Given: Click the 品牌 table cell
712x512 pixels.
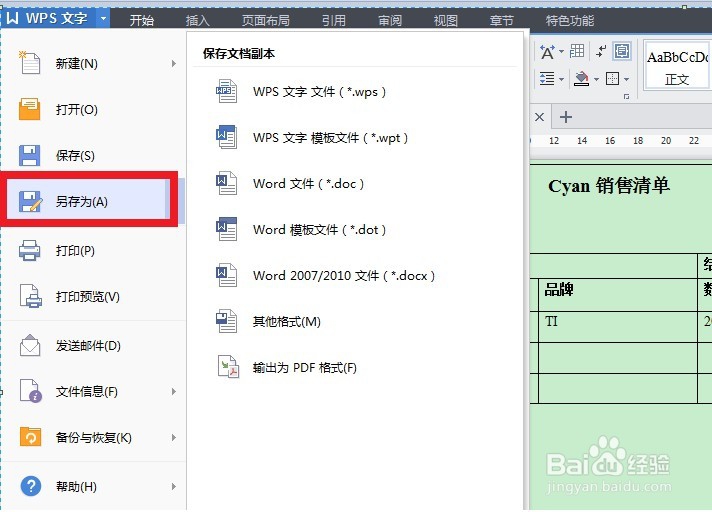Looking at the screenshot, I should (x=618, y=295).
